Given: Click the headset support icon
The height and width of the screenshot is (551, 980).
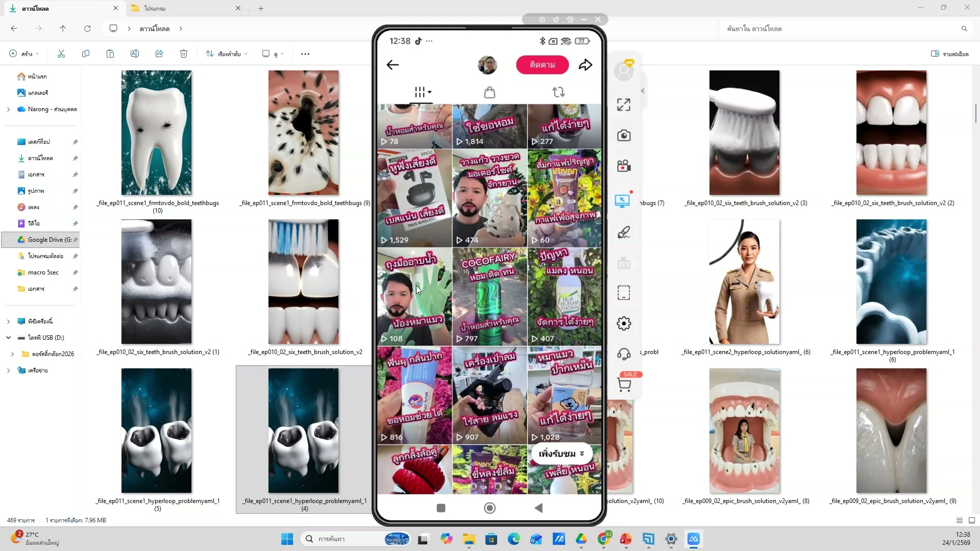Looking at the screenshot, I should 624,354.
